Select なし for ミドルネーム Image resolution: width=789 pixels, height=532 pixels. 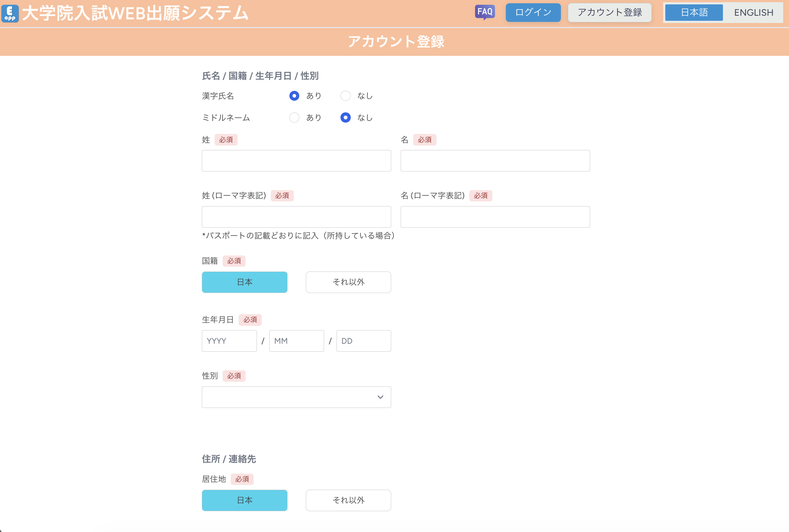(x=345, y=117)
